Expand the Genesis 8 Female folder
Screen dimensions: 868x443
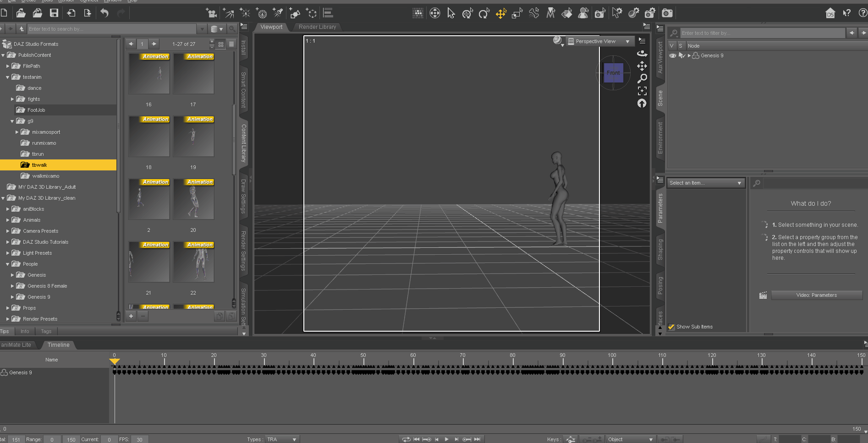(x=12, y=286)
